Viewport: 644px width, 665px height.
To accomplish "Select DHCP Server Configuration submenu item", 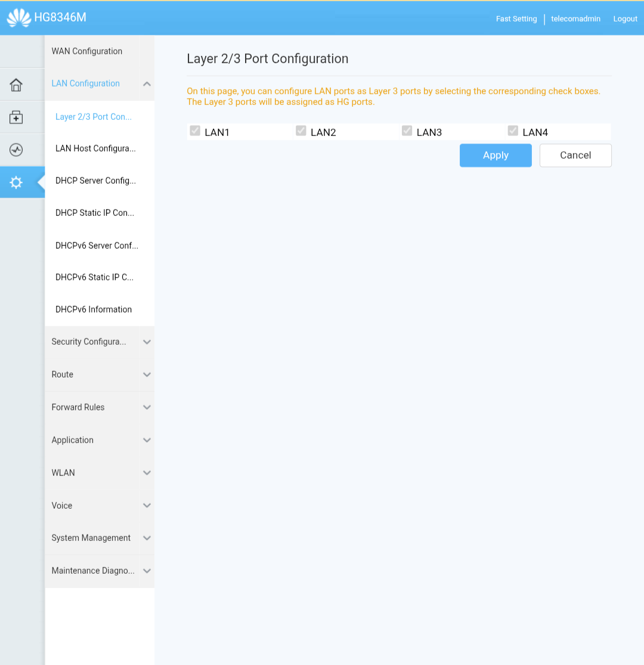I will coord(96,181).
